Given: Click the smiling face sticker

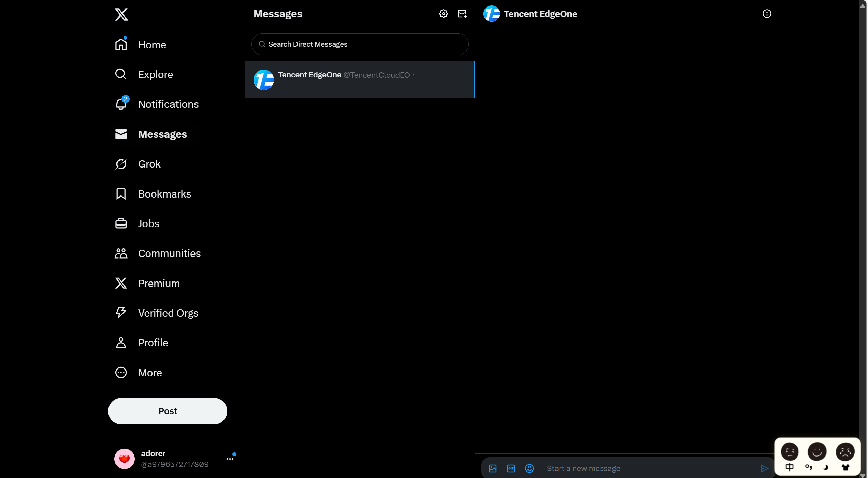Looking at the screenshot, I should tap(817, 451).
